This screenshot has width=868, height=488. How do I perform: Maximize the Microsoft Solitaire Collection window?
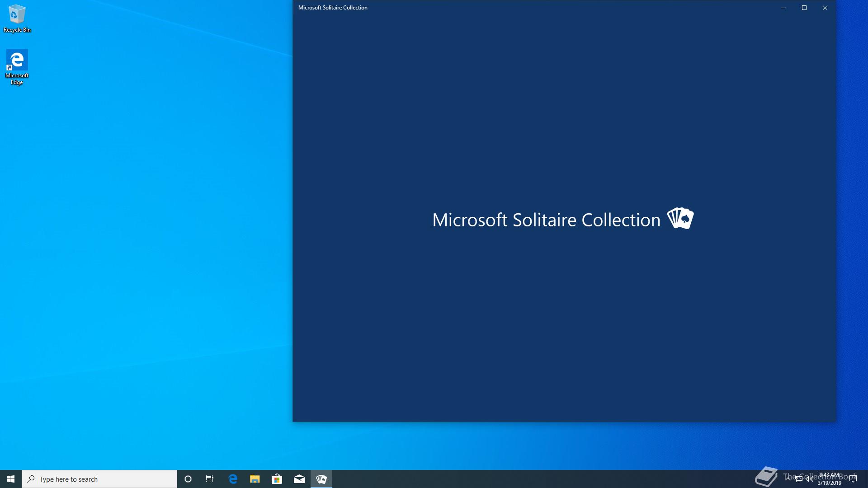(x=804, y=8)
